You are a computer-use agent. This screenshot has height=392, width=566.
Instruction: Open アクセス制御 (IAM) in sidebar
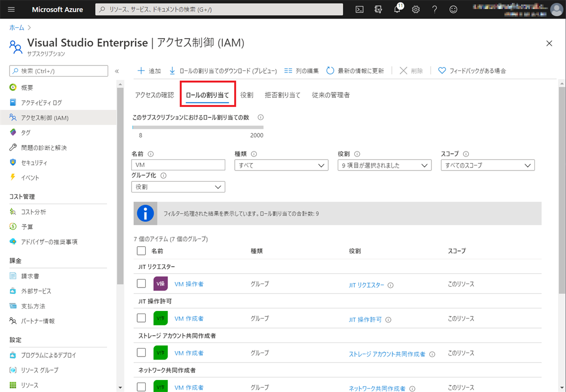58,117
